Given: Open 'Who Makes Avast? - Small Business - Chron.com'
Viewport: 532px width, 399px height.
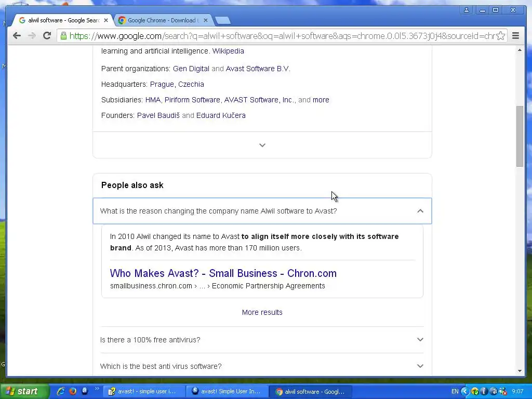Looking at the screenshot, I should coord(223,273).
